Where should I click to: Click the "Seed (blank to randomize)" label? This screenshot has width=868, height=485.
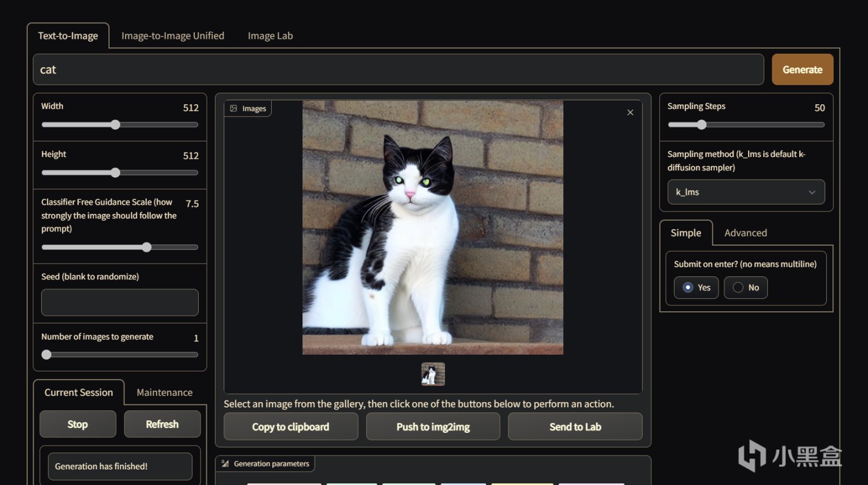[x=90, y=277]
